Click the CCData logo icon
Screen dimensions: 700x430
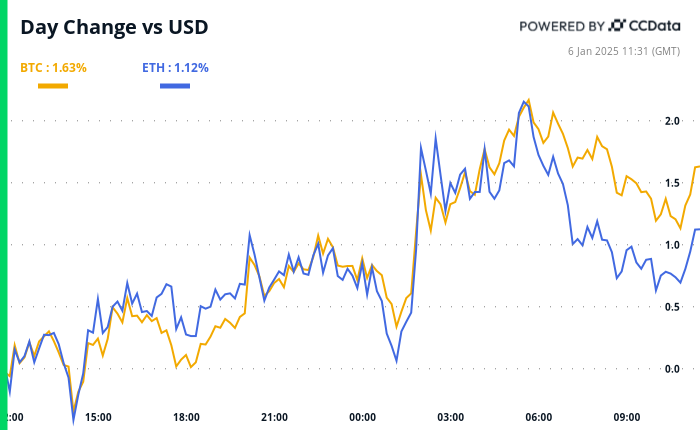click(618, 25)
